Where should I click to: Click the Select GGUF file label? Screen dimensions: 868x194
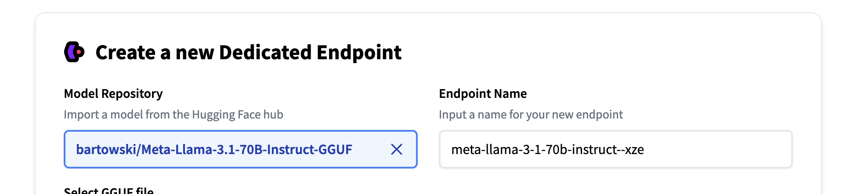[x=108, y=190]
